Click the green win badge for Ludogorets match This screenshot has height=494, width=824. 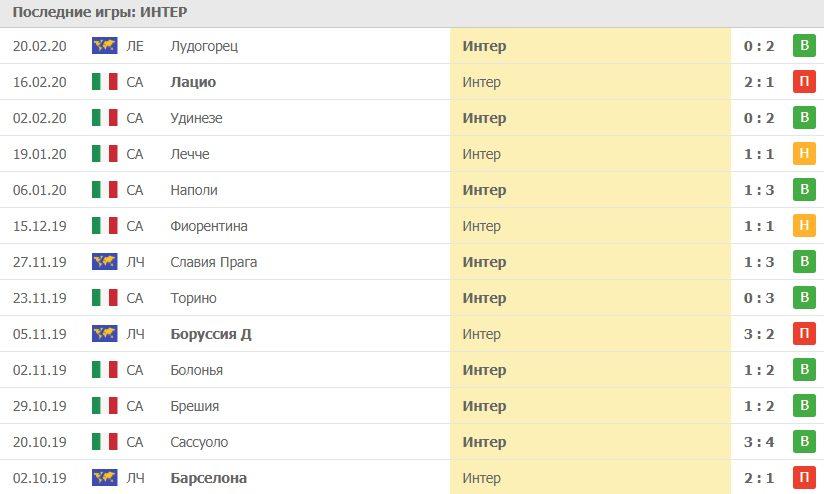[804, 46]
